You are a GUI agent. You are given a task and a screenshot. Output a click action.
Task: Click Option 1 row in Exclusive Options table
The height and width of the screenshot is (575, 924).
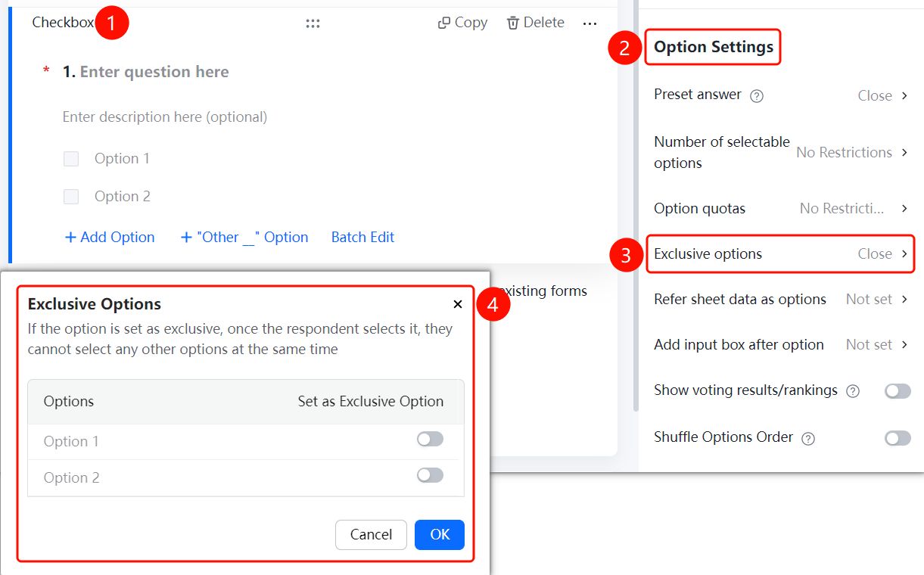246,441
